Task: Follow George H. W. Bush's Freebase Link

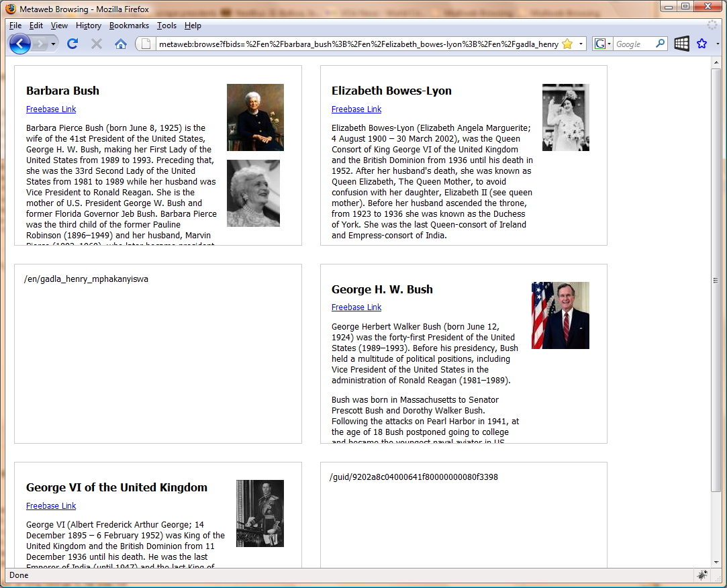Action: [x=356, y=307]
